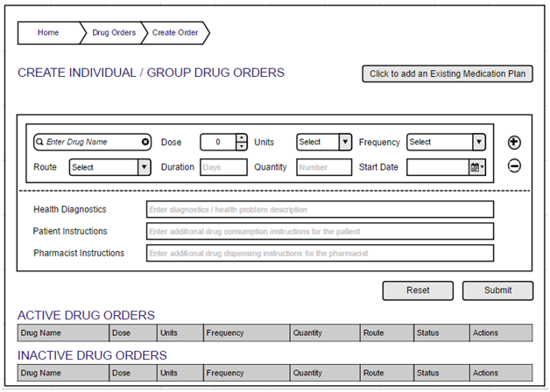Click the Start Date input field
Screen dimensions: 550x392
438,167
